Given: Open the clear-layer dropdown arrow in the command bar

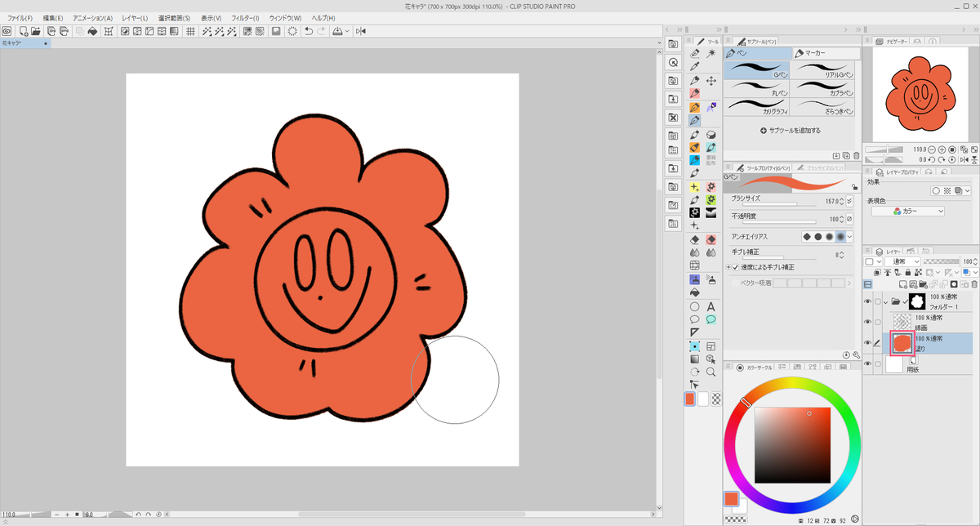Looking at the screenshot, I should point(349,31).
